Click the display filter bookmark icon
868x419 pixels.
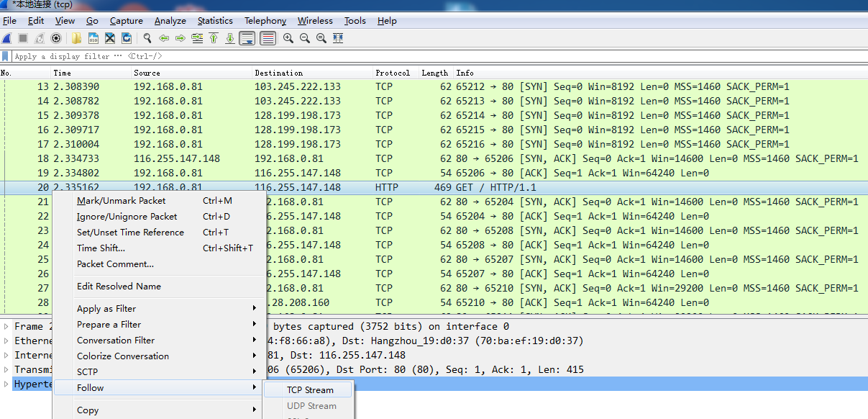(6, 56)
